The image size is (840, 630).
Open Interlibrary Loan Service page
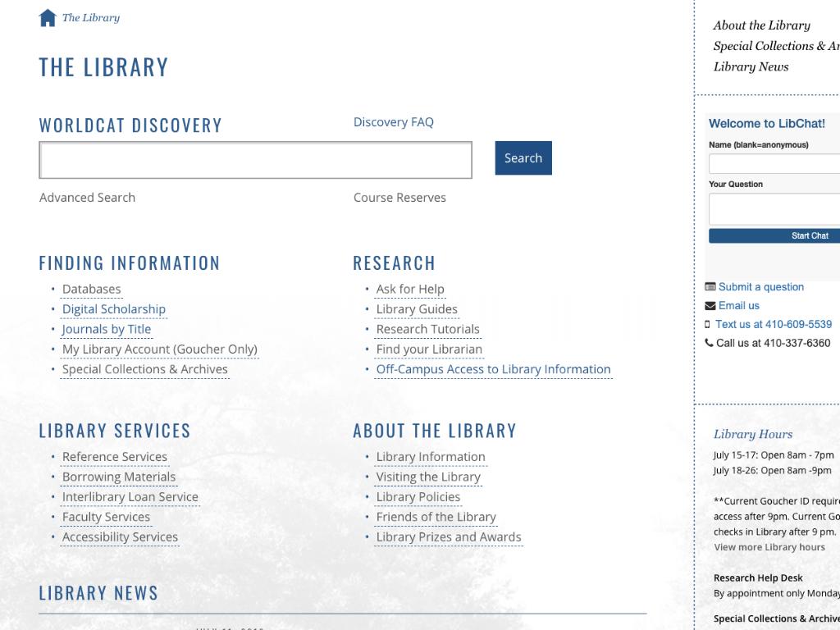point(130,497)
